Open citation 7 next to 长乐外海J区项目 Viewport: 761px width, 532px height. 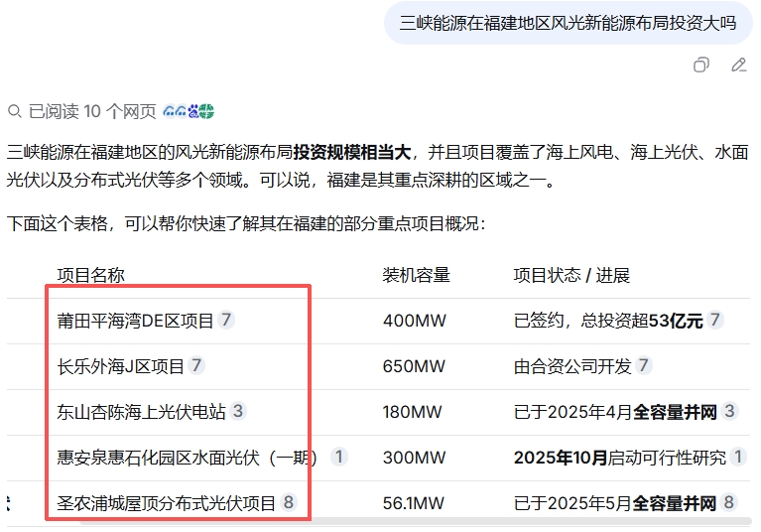196,365
